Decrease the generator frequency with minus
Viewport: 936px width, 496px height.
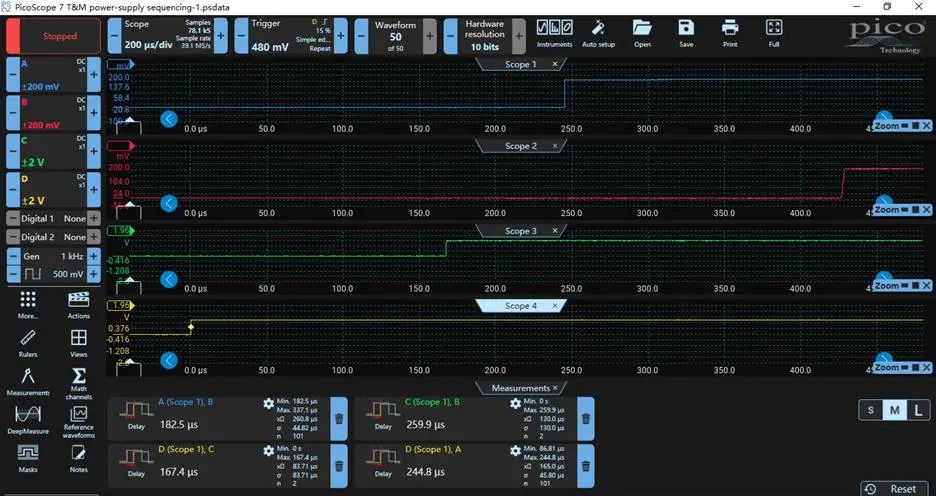(13, 256)
